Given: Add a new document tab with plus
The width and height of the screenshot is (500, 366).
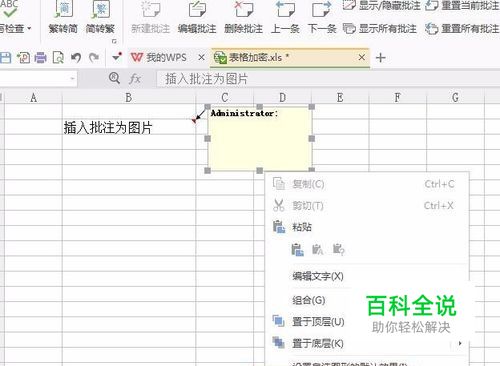Looking at the screenshot, I should [380, 58].
